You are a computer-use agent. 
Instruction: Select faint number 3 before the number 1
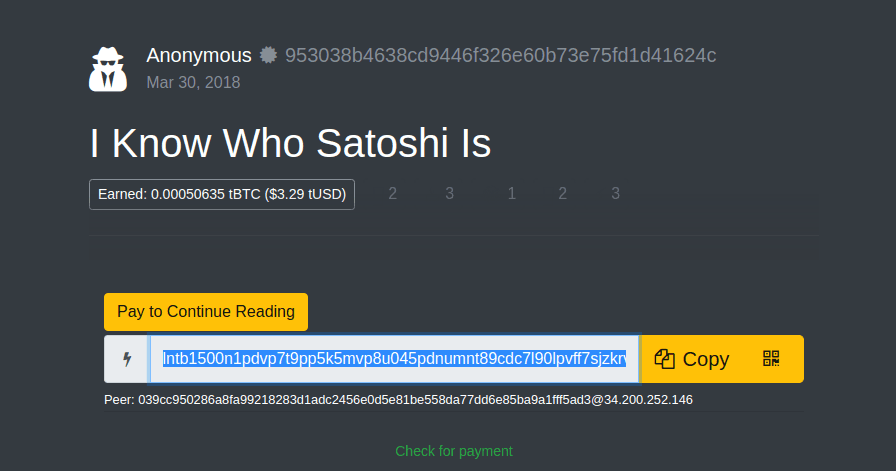(x=450, y=194)
